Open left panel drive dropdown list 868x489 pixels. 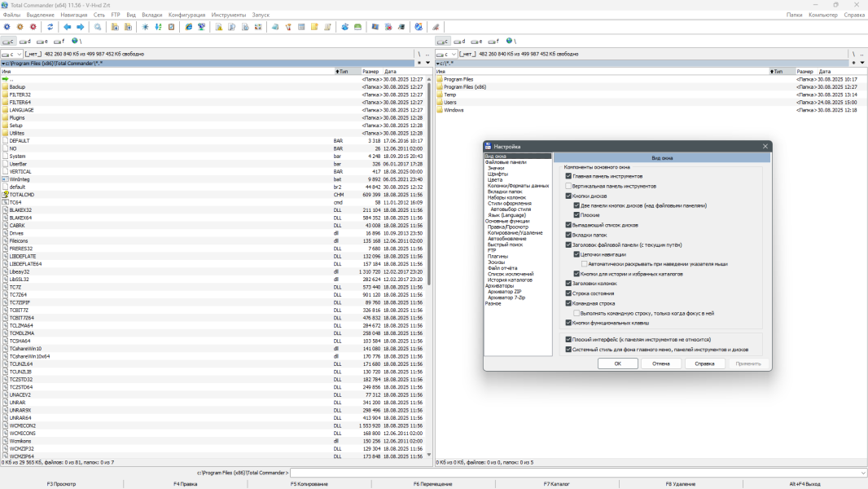12,54
